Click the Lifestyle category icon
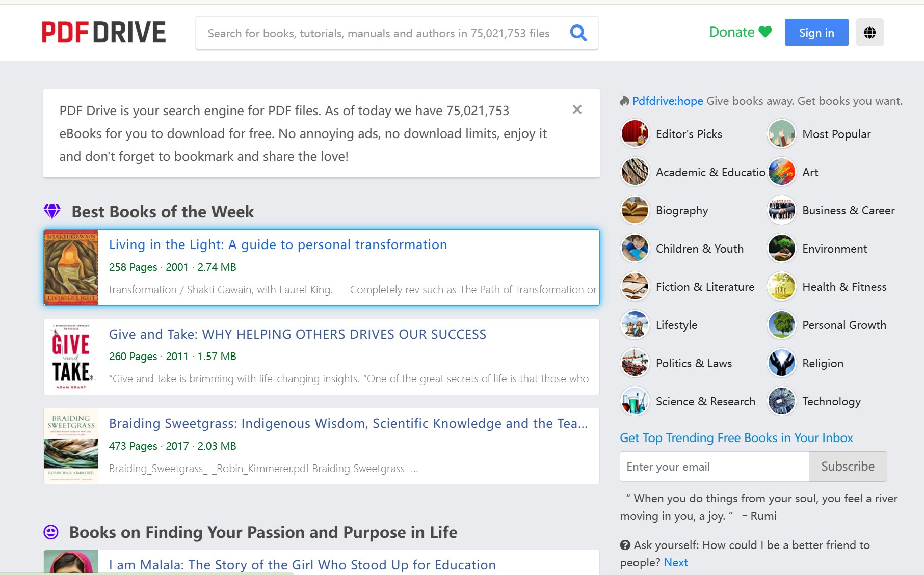The width and height of the screenshot is (924, 575). 635,324
